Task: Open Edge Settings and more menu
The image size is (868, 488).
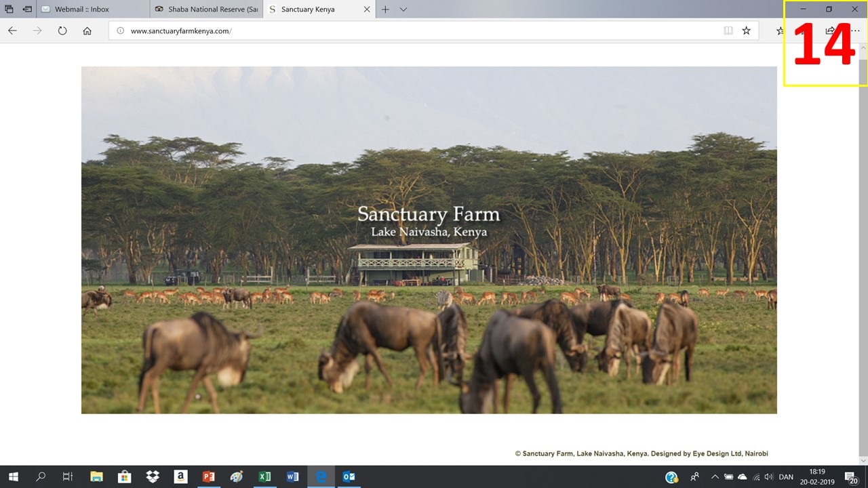Action: click(x=854, y=30)
